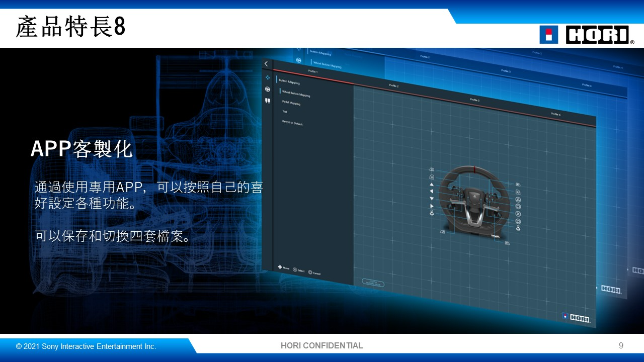The width and height of the screenshot is (644, 362).
Task: Click the APP客製化 heading
Action: tap(82, 149)
